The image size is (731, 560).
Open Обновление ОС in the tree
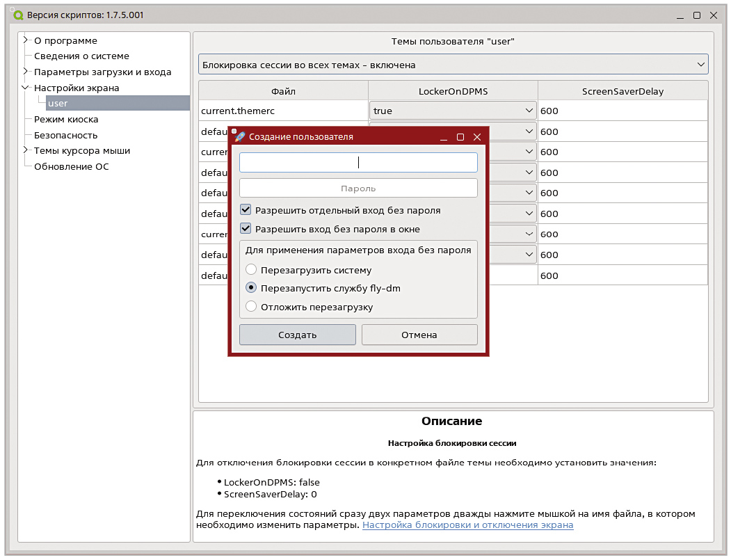point(72,166)
